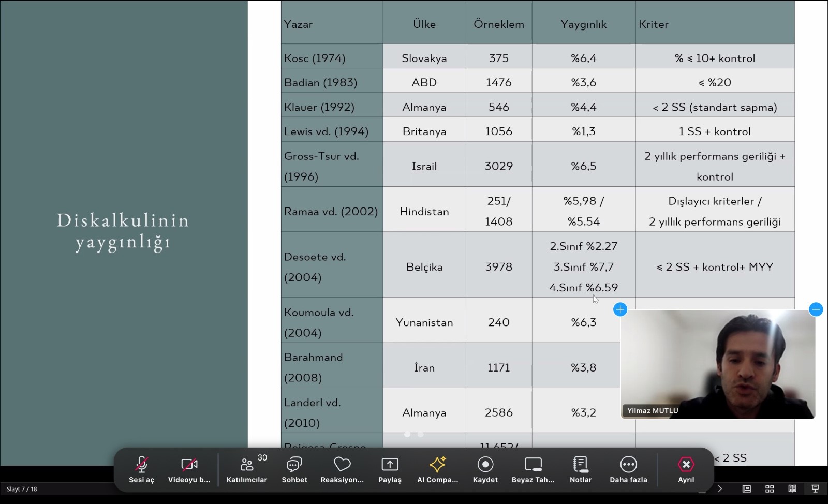This screenshot has height=504, width=828.
Task: Click the Dışlayıcı kriterler criterion line
Action: tap(715, 201)
